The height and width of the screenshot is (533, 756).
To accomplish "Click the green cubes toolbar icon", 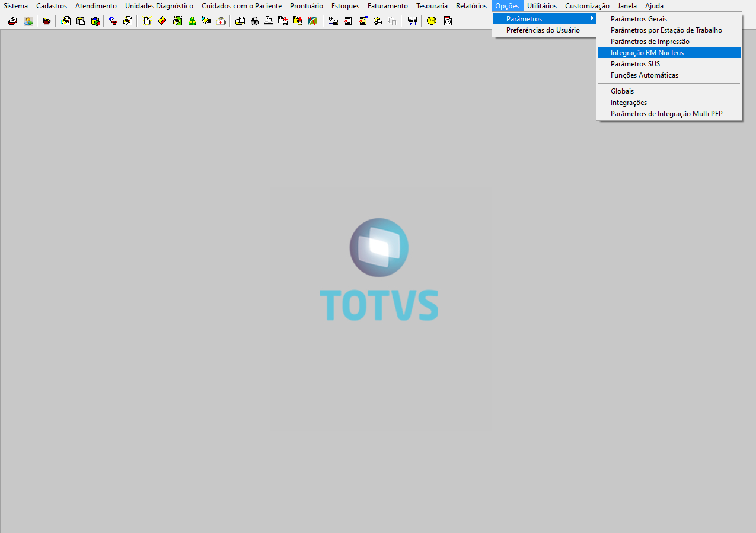I will [192, 21].
